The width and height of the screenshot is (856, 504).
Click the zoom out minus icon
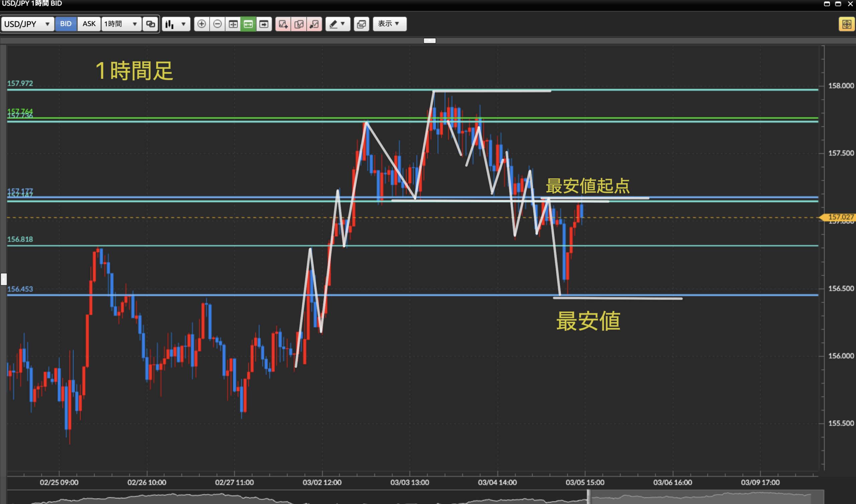click(217, 24)
